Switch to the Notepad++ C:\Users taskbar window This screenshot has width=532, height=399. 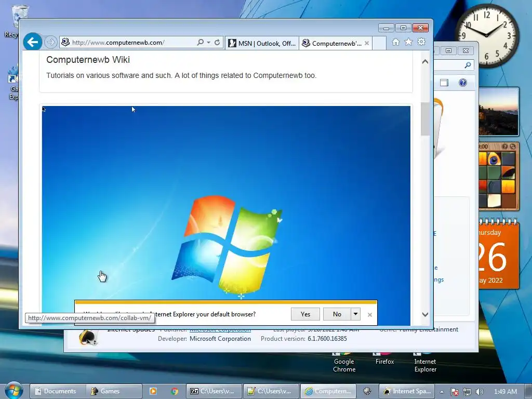coord(271,391)
